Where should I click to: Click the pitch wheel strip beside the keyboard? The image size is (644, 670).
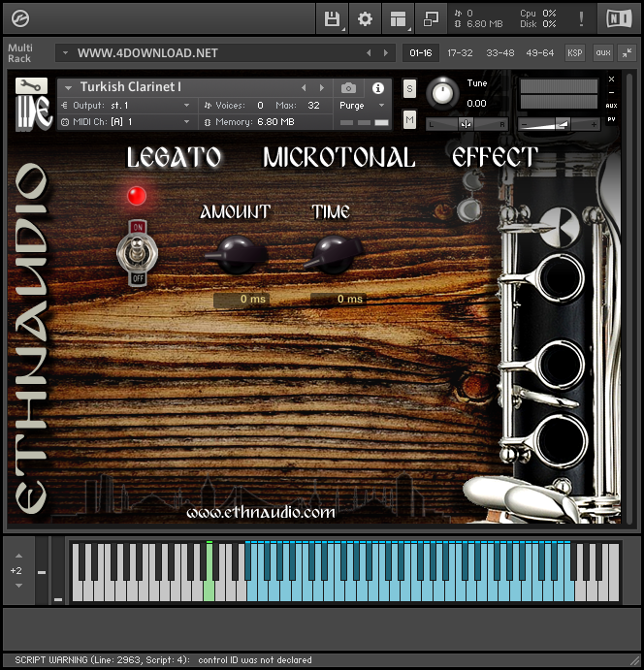click(42, 571)
